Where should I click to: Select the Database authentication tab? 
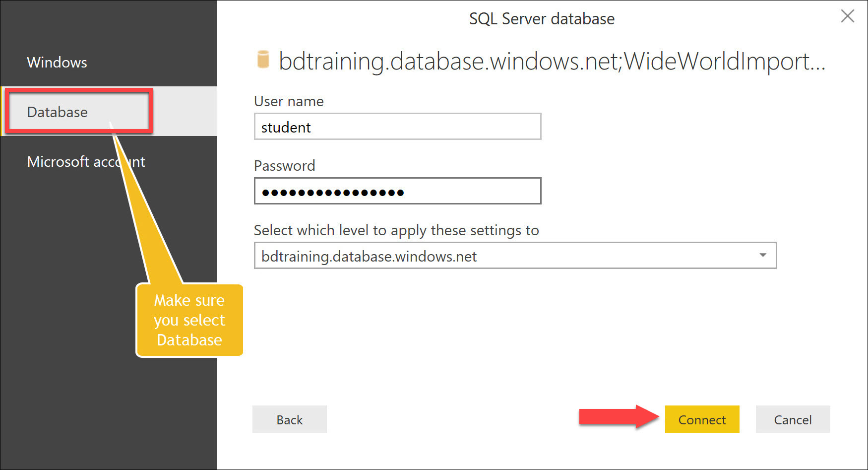[x=108, y=112]
